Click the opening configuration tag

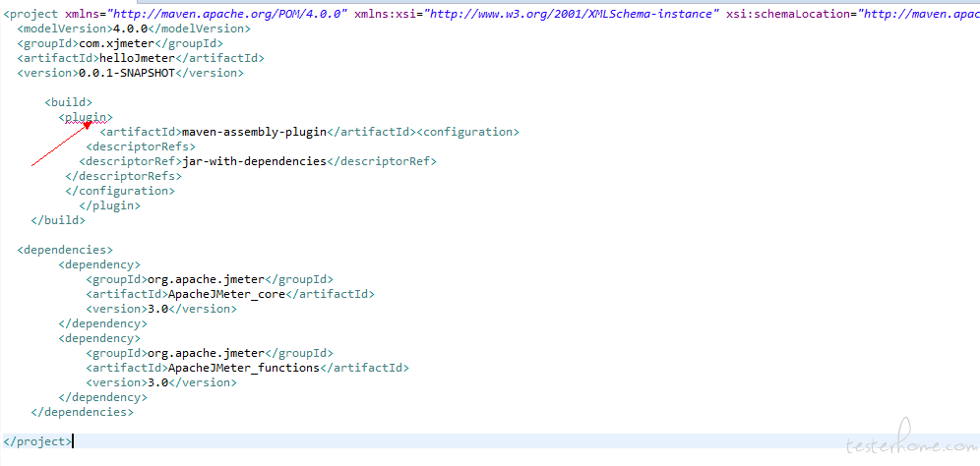coord(467,132)
